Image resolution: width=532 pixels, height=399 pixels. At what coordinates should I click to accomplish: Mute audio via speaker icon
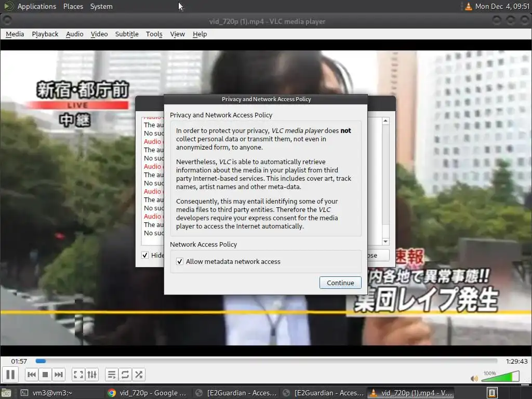click(474, 378)
